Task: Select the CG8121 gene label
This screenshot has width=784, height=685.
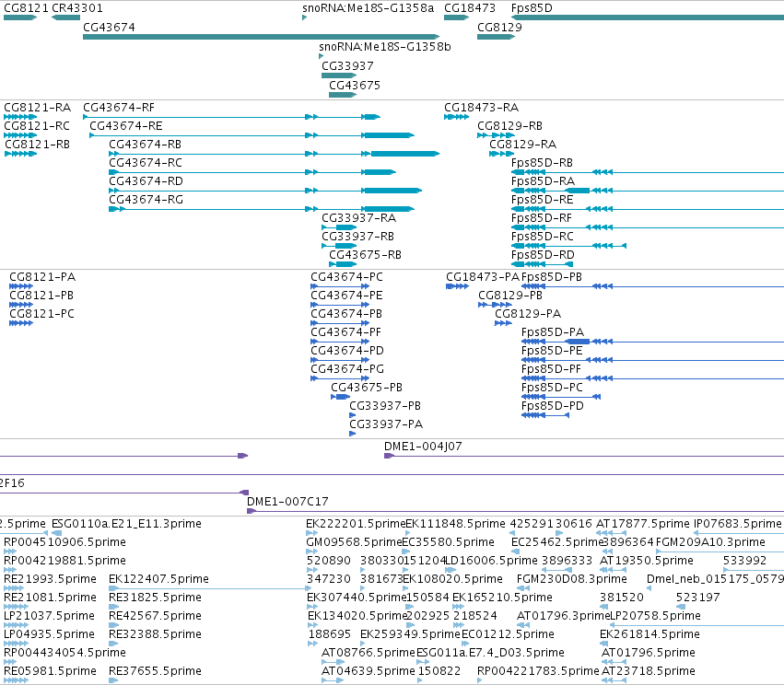Action: pyautogui.click(x=26, y=8)
